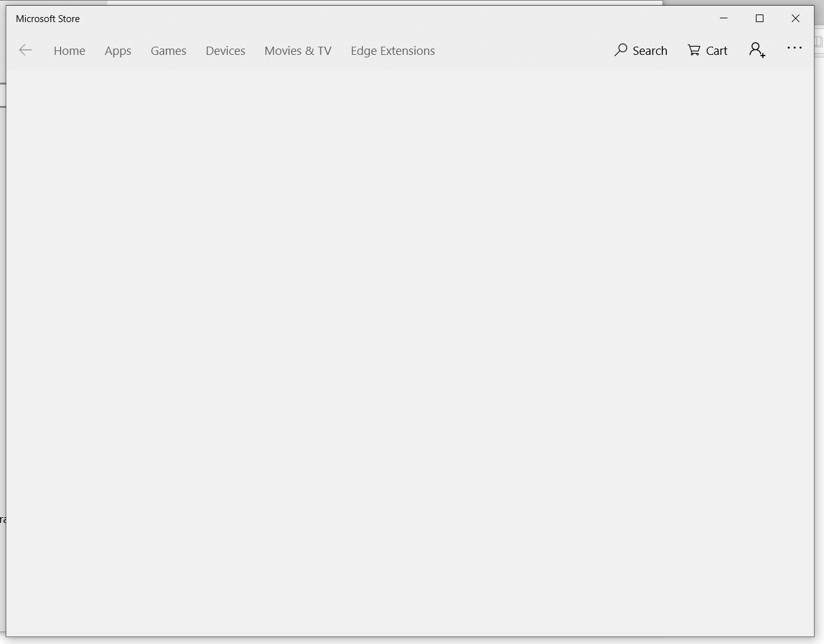Click the sign-in account icon
This screenshot has width=824, height=644.
pos(757,50)
